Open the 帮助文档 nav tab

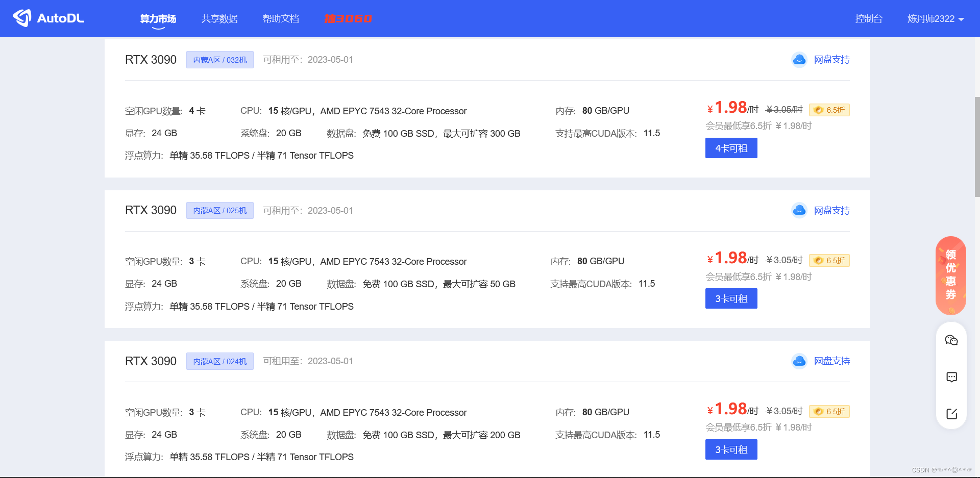pyautogui.click(x=281, y=19)
